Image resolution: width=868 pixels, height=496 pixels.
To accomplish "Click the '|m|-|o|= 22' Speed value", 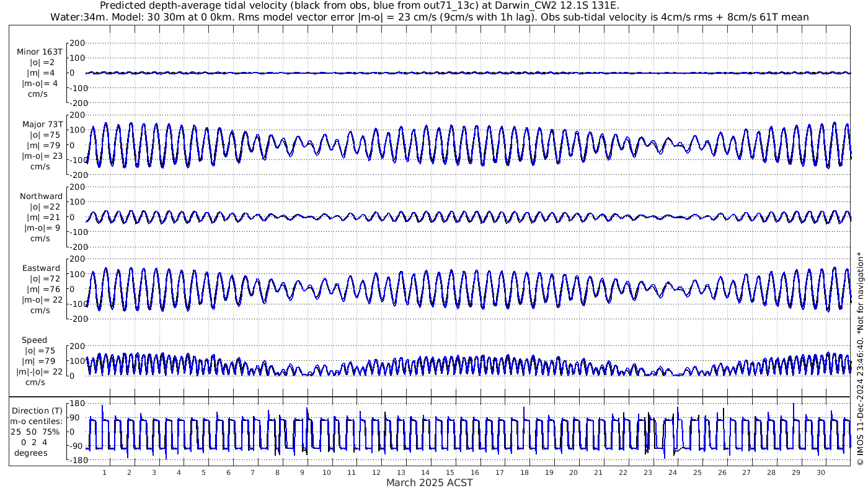I will [x=40, y=372].
